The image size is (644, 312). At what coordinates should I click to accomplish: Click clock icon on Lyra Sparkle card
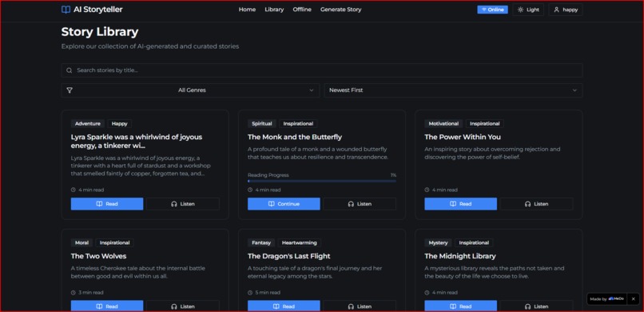pyautogui.click(x=73, y=190)
